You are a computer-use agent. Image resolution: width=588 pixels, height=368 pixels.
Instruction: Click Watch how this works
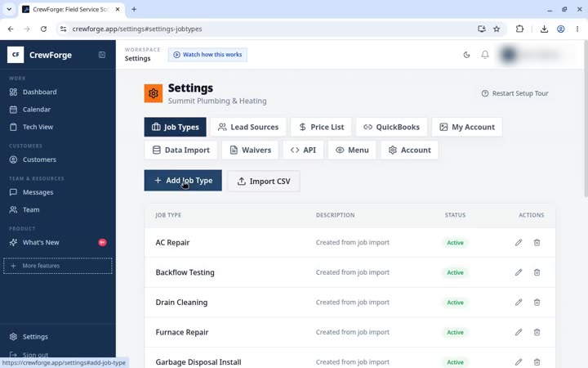pyautogui.click(x=207, y=55)
